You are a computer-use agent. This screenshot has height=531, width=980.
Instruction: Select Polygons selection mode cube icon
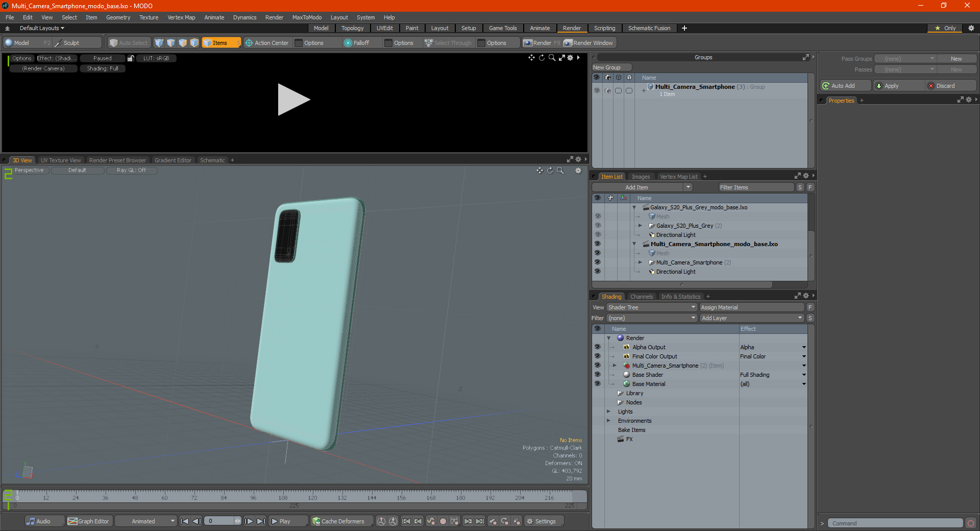183,43
